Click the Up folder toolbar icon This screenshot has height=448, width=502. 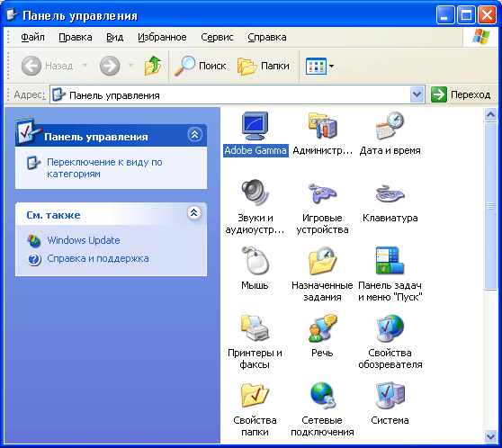[x=153, y=66]
